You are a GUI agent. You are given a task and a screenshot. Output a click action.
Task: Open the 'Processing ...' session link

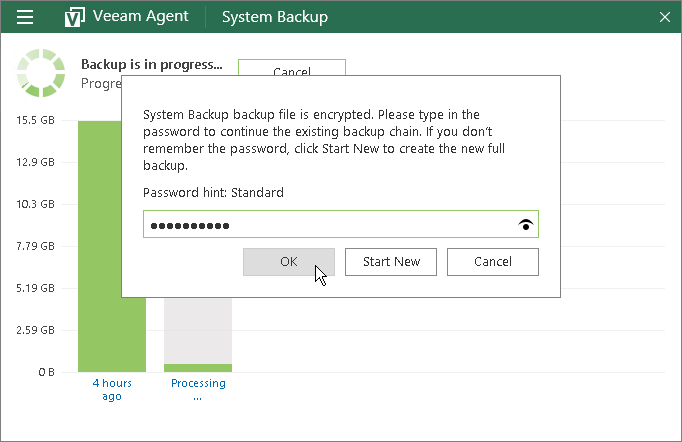point(198,390)
